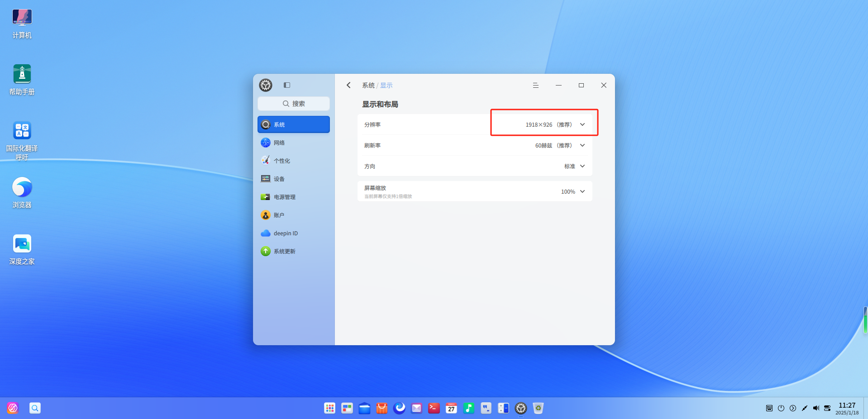Open the settings window hamburger menu
This screenshot has height=419, width=868.
click(536, 85)
